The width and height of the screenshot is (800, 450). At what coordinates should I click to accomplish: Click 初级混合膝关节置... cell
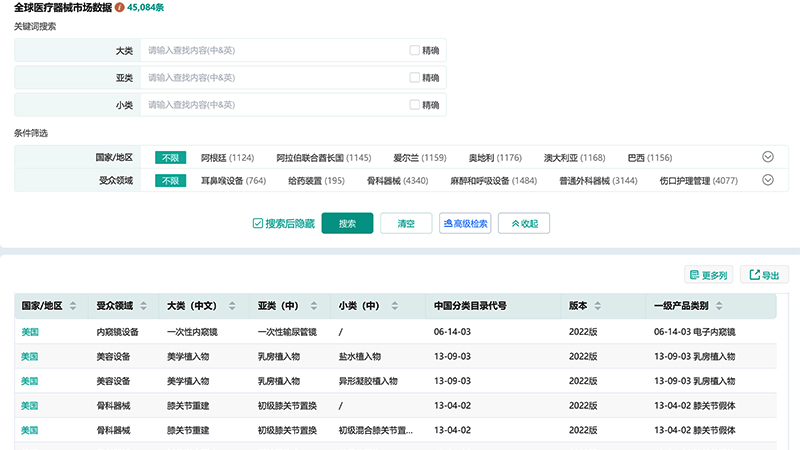coord(376,431)
